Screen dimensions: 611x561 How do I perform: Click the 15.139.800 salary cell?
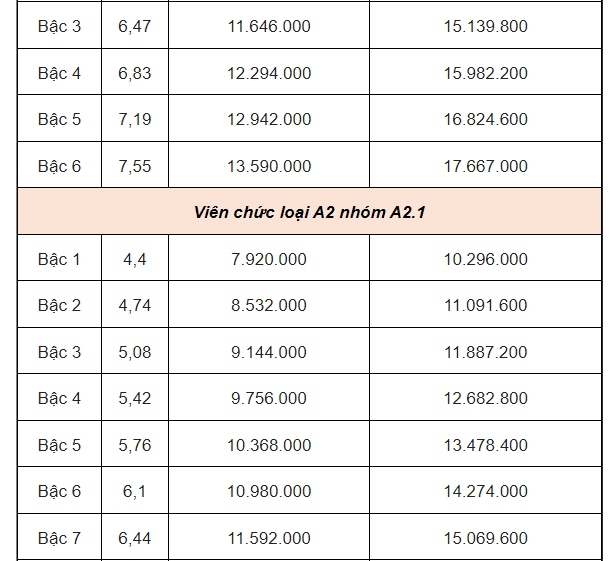coord(485,26)
